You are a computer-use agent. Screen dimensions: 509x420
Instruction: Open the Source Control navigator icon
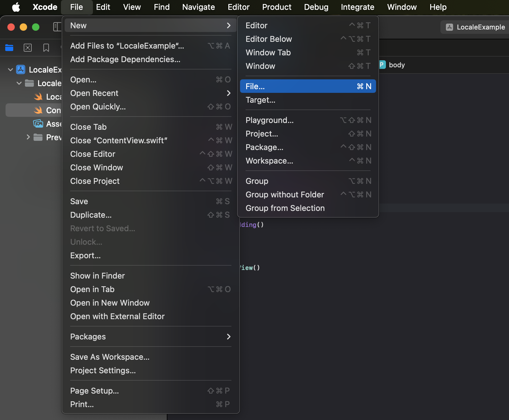pos(28,48)
